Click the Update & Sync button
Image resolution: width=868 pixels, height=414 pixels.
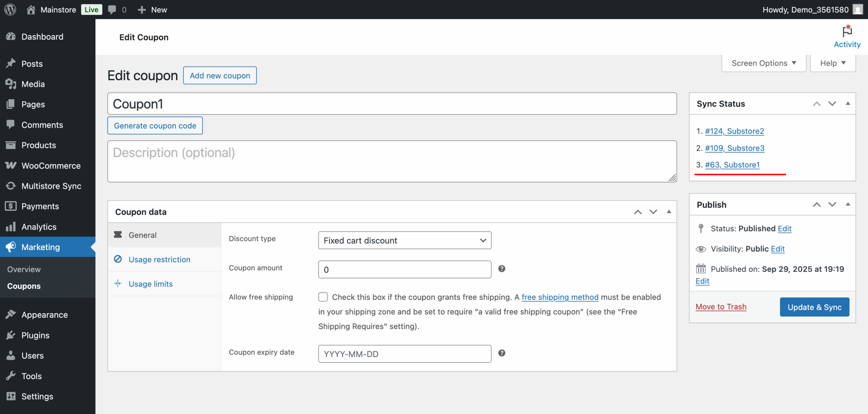[x=814, y=307]
